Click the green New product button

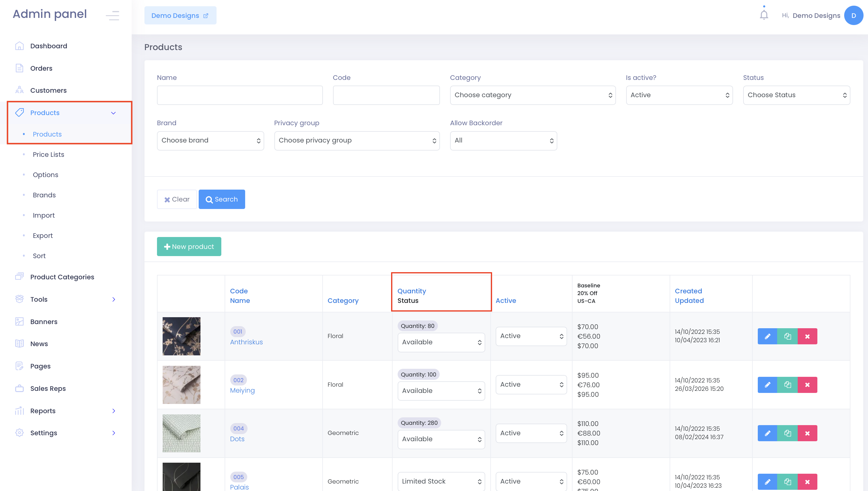189,247
